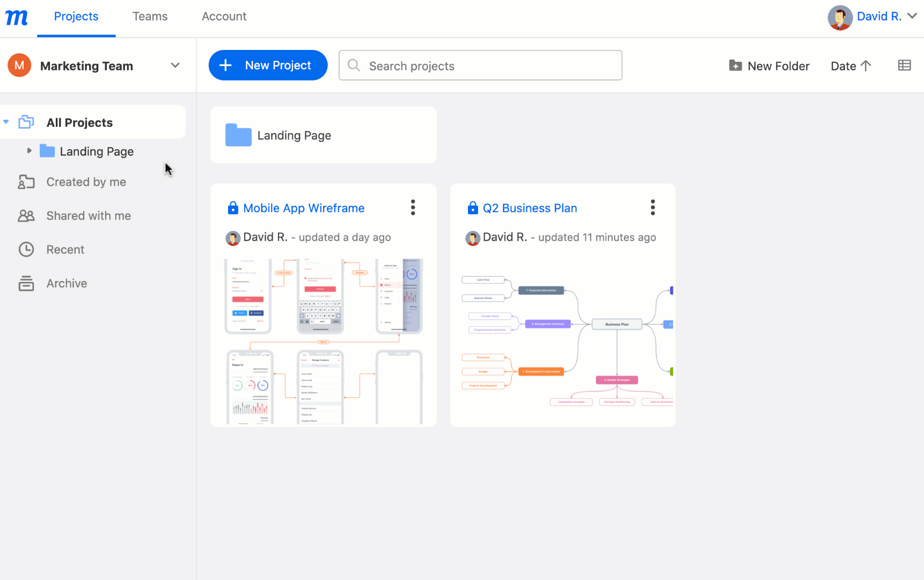Click the lock toggle on Q2 Business Plan
The height and width of the screenshot is (580, 924).
click(x=473, y=208)
